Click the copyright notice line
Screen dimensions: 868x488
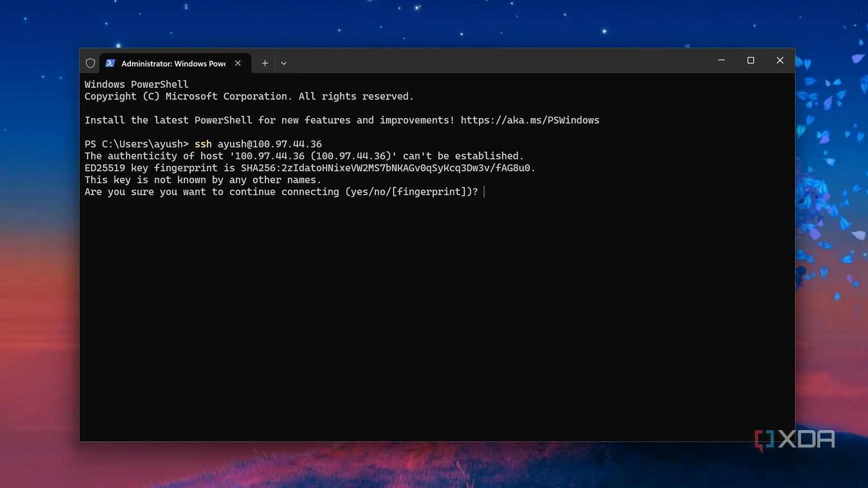coord(248,96)
